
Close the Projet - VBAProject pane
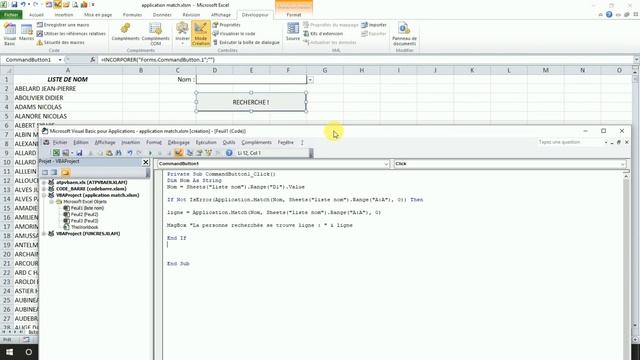coord(146,162)
